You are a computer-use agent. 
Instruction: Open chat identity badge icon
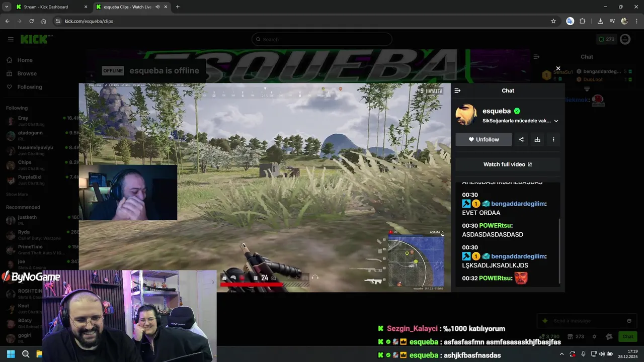(609, 336)
